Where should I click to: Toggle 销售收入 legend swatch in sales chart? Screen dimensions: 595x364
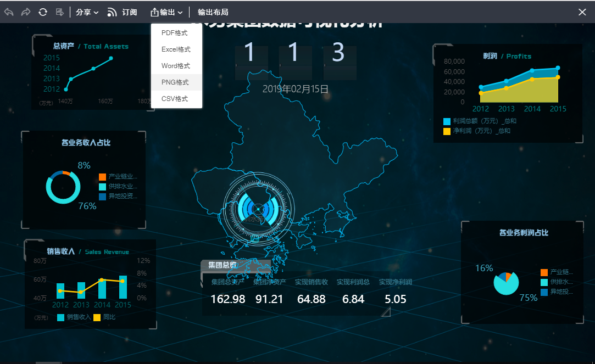coord(60,317)
